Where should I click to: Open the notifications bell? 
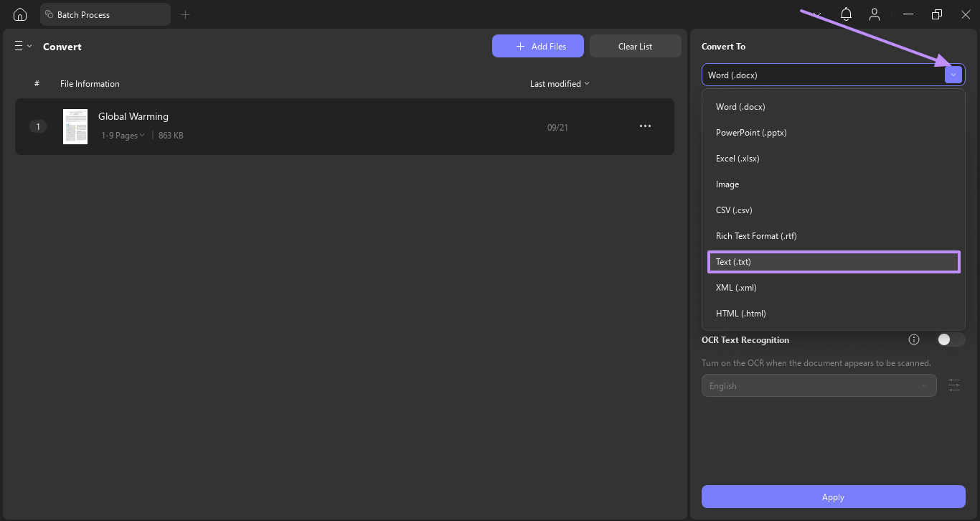point(847,14)
